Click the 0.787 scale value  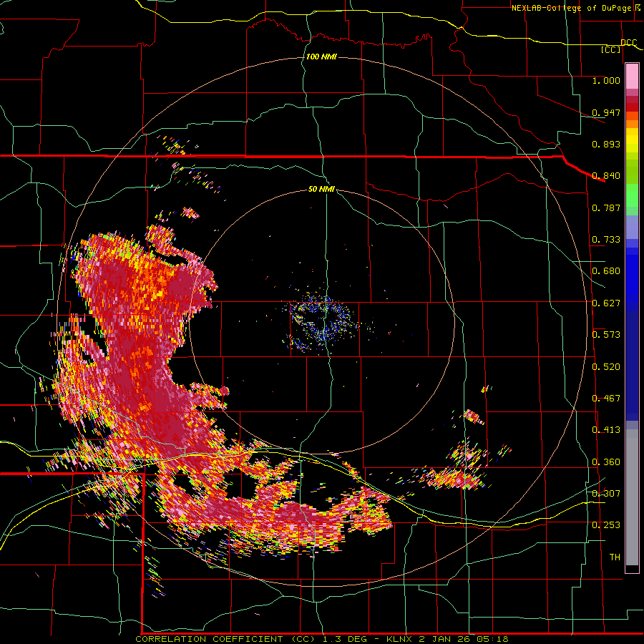point(606,208)
